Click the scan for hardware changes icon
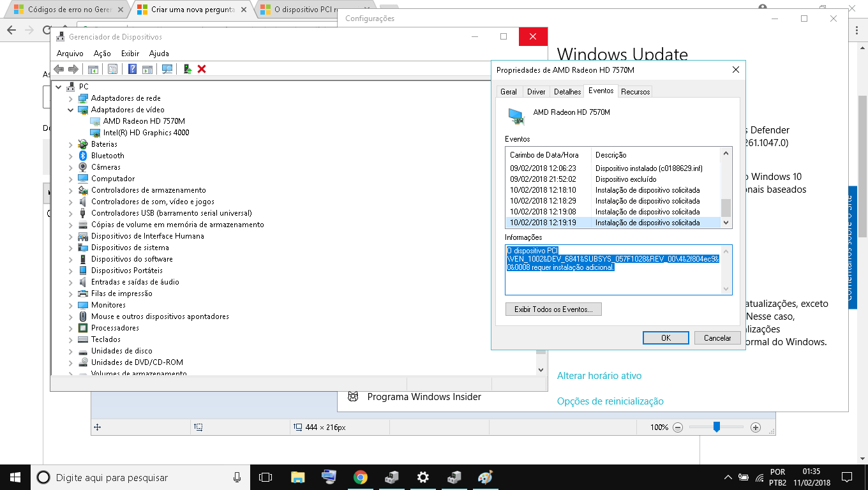This screenshot has width=868, height=490. (x=167, y=69)
